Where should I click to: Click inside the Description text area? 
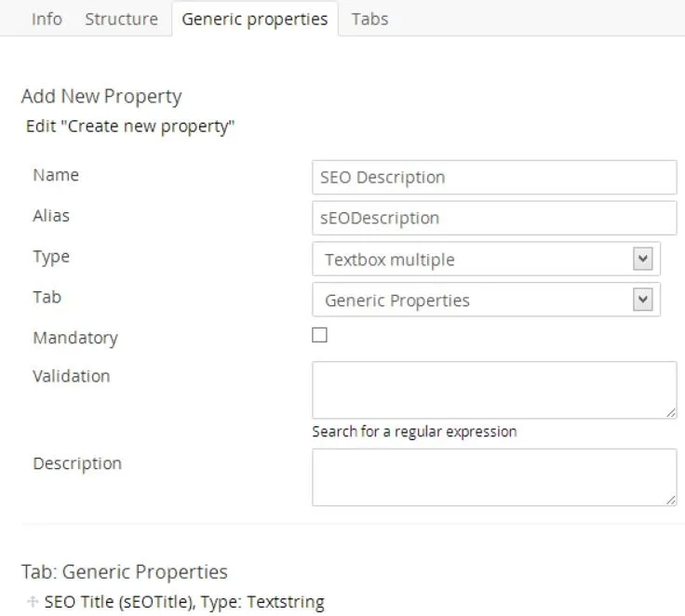click(493, 476)
